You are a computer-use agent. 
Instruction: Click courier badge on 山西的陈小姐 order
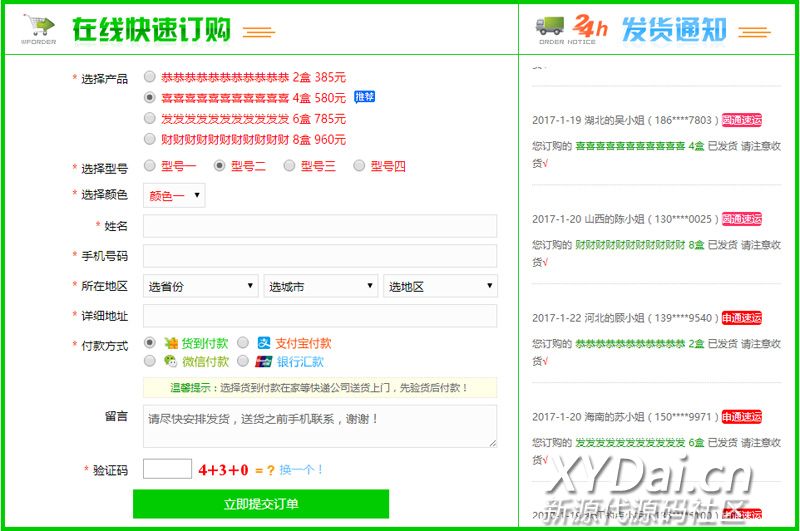pyautogui.click(x=742, y=219)
